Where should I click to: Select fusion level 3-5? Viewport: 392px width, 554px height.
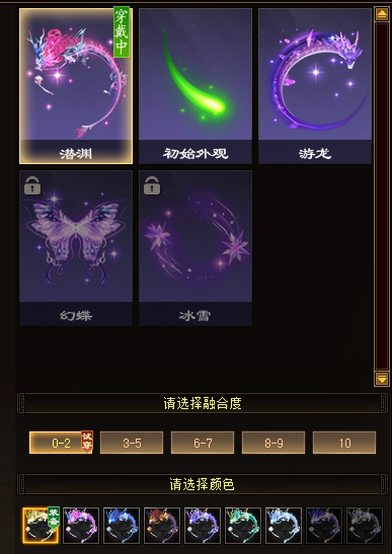click(x=132, y=443)
